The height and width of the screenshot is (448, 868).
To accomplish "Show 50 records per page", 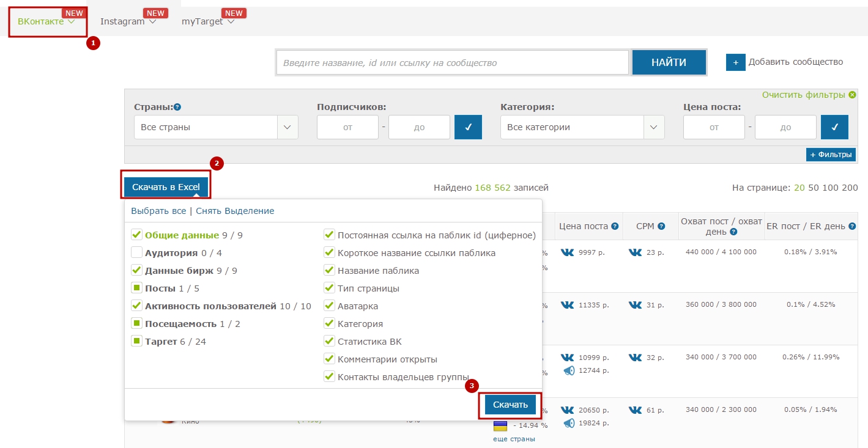I will click(x=814, y=188).
